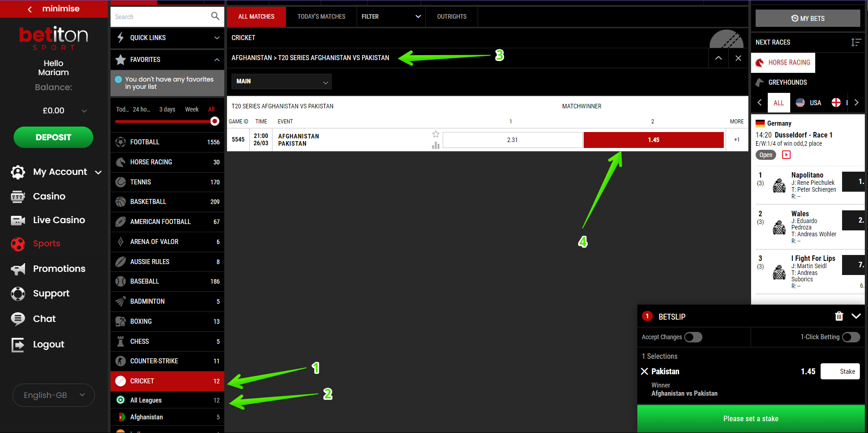The height and width of the screenshot is (433, 868).
Task: Deselect Pakistan odds 1.45
Action: click(653, 140)
